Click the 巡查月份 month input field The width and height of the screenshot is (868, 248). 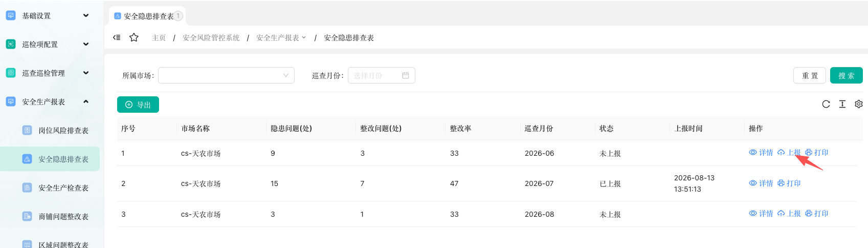click(x=382, y=75)
